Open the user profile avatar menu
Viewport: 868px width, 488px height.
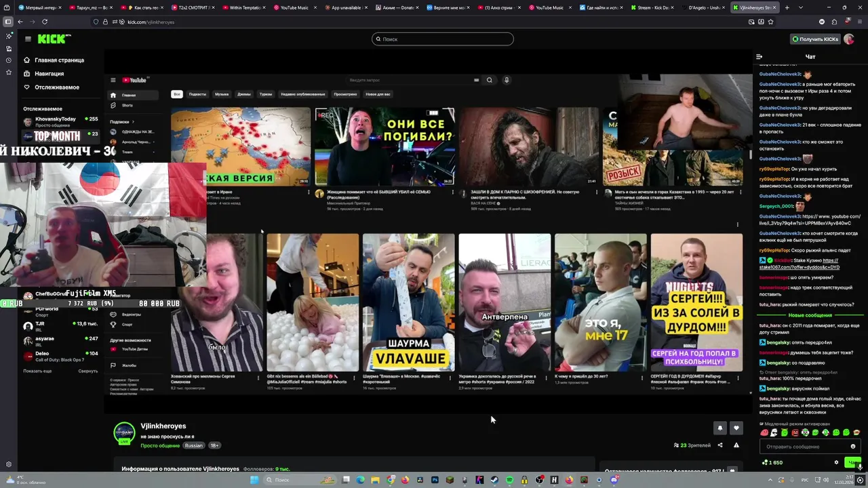(849, 39)
